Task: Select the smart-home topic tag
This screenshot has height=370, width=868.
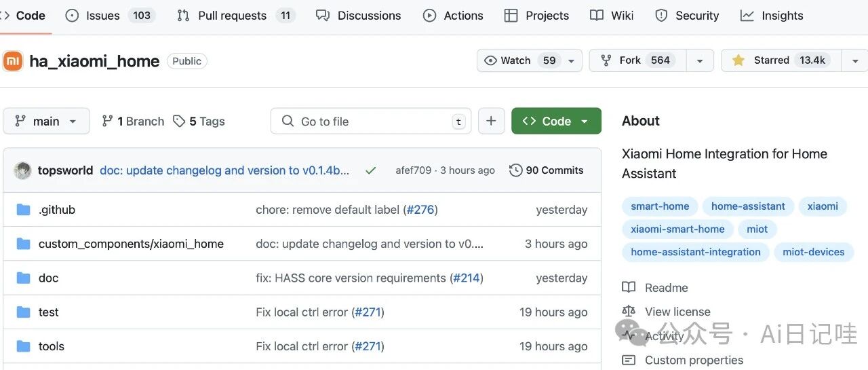Action: point(660,206)
